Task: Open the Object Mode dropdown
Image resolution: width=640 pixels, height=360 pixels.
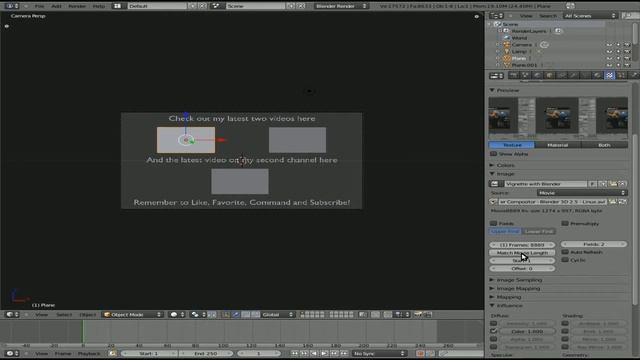Action: [133, 315]
